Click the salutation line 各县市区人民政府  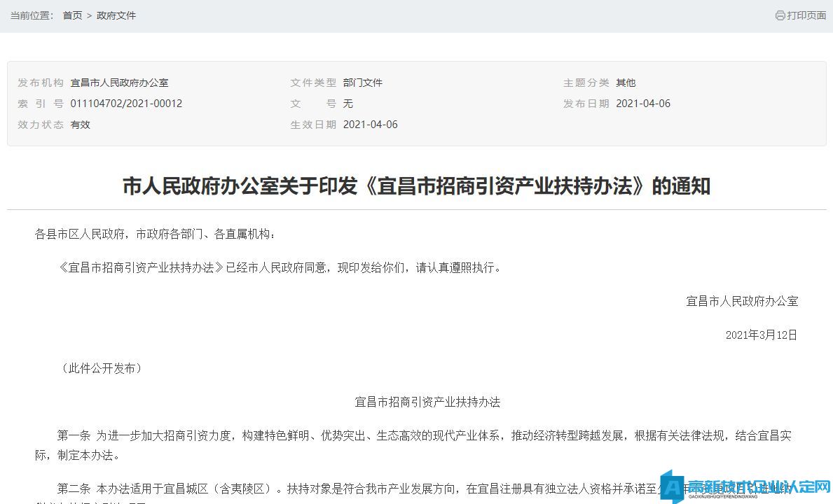(x=156, y=234)
